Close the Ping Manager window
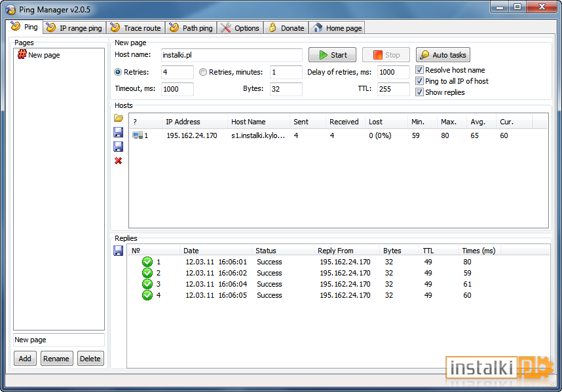This screenshot has height=392, width=562. (542, 7)
